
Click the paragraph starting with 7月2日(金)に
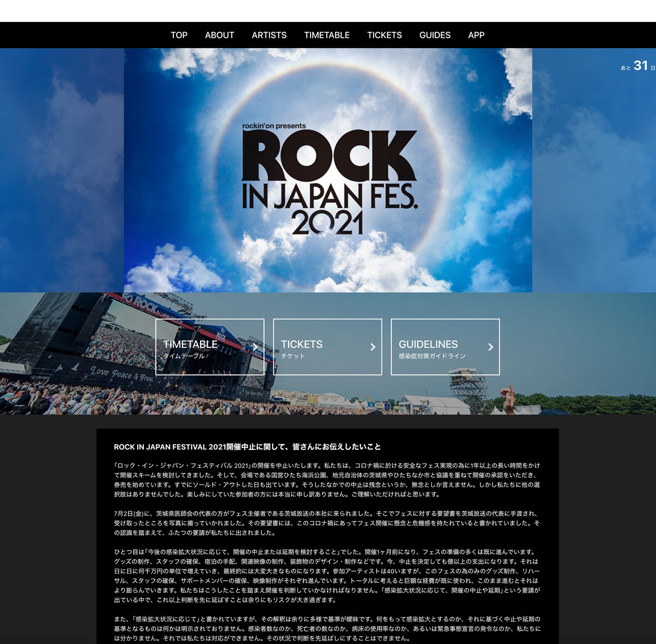click(x=327, y=523)
